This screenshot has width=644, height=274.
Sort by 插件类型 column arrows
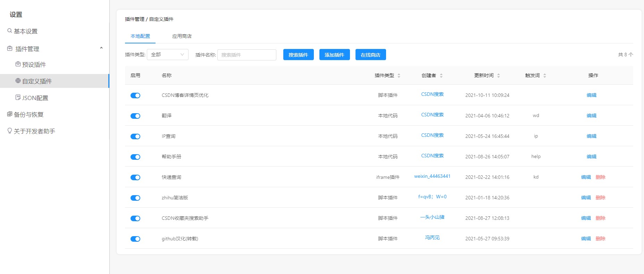399,75
